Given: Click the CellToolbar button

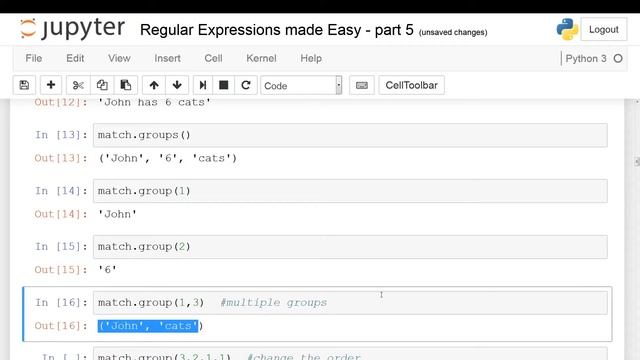Looking at the screenshot, I should click(411, 85).
